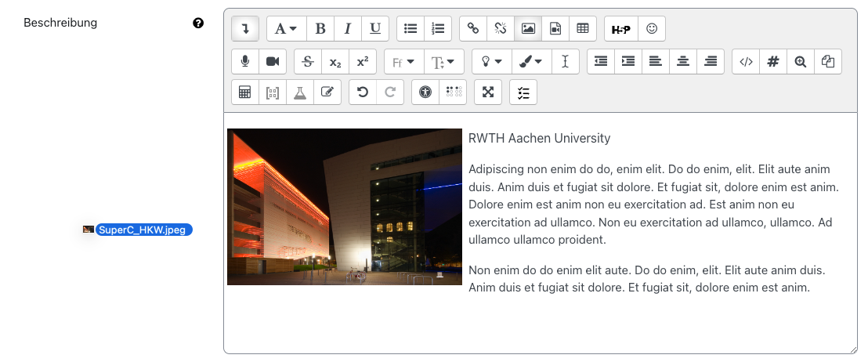This screenshot has width=868, height=362.
Task: Remove link with unlink icon
Action: click(501, 29)
